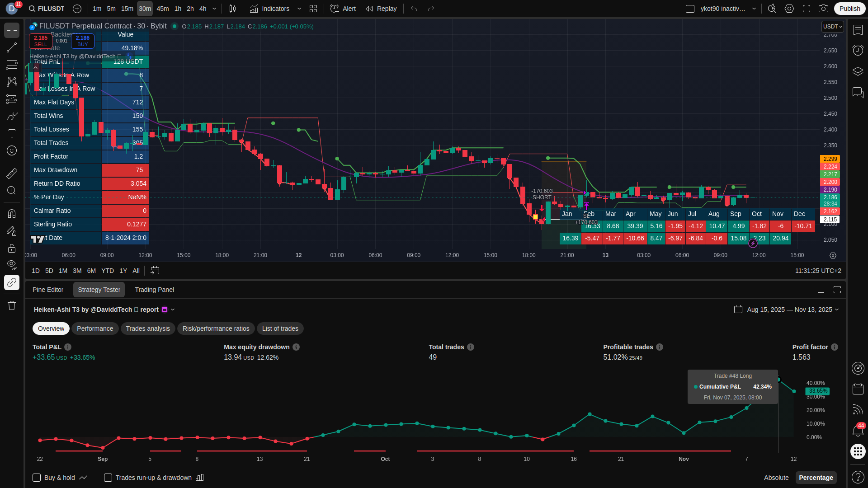Enable the Buy & hold checkbox
This screenshot has width=868, height=488.
coord(37,478)
